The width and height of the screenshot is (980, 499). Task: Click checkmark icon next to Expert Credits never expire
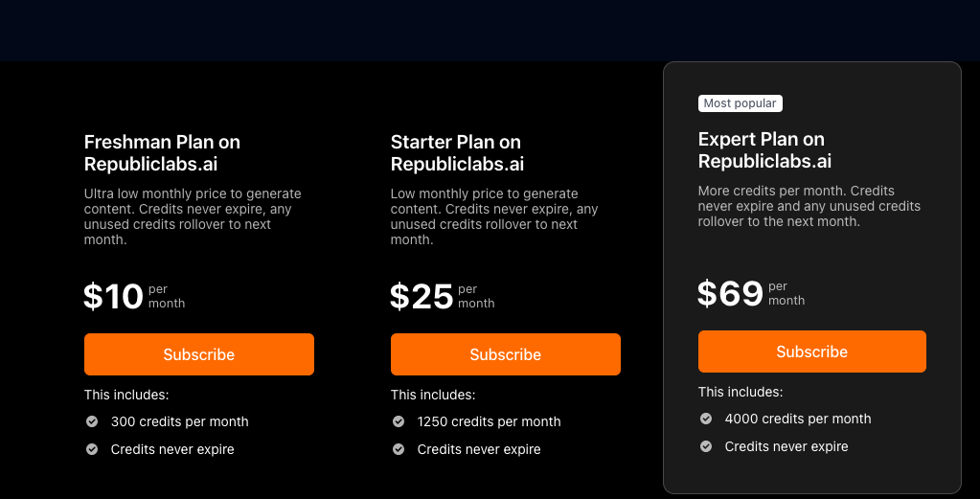[706, 446]
